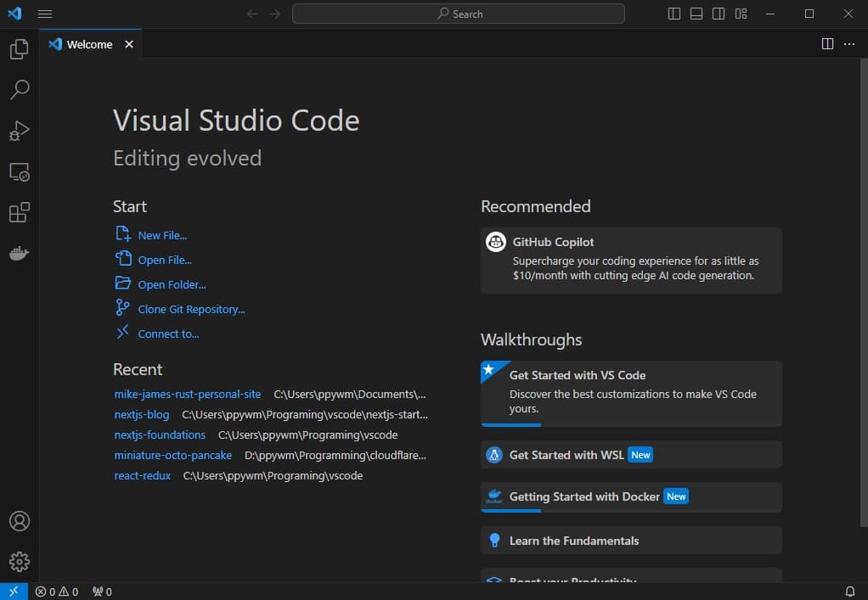Open the Run and Debug view
The width and height of the screenshot is (868, 600).
click(x=20, y=131)
